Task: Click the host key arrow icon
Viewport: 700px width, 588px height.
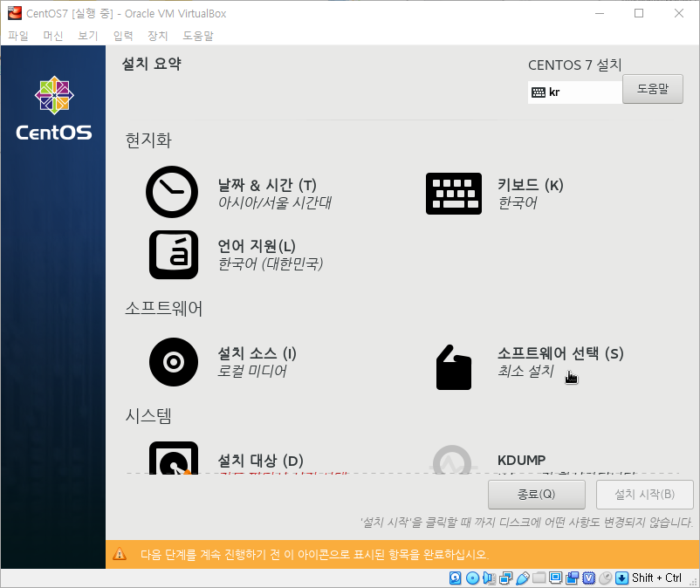Action: 621,578
